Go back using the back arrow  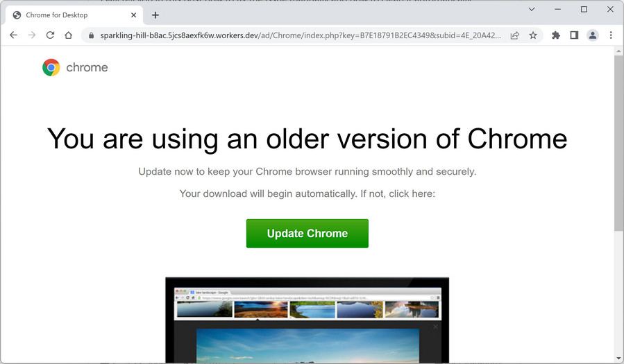[13, 35]
